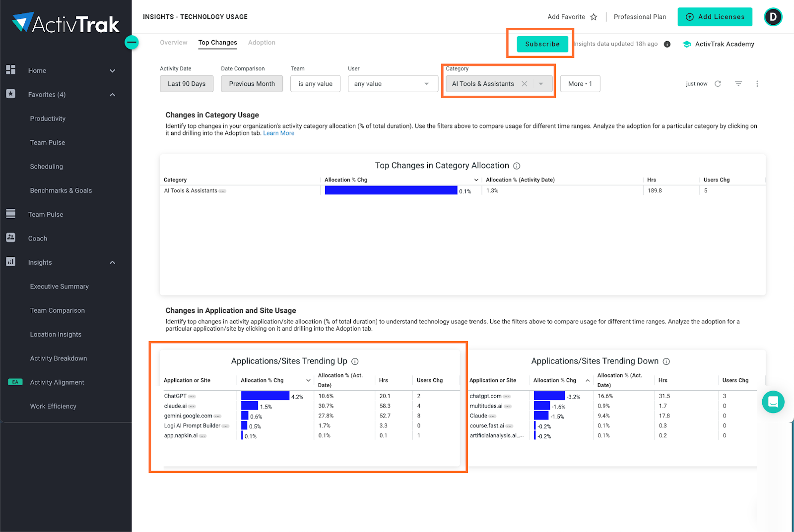Switch to the Adoption tab

[262, 43]
